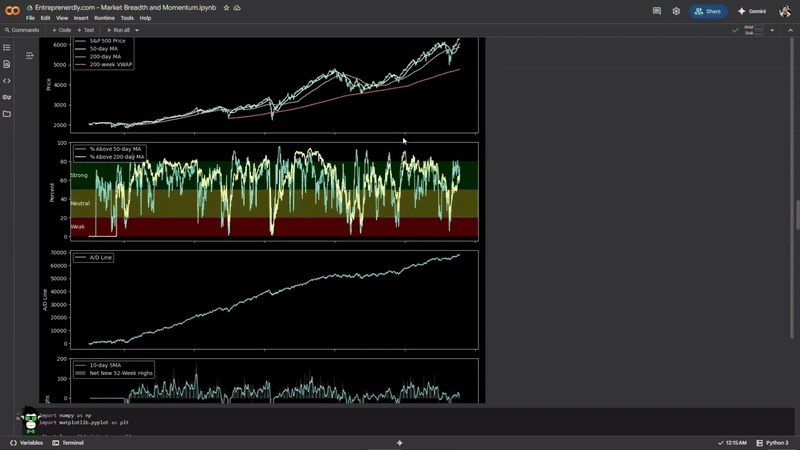Open the Commands search button
The height and width of the screenshot is (450, 800).
point(21,30)
